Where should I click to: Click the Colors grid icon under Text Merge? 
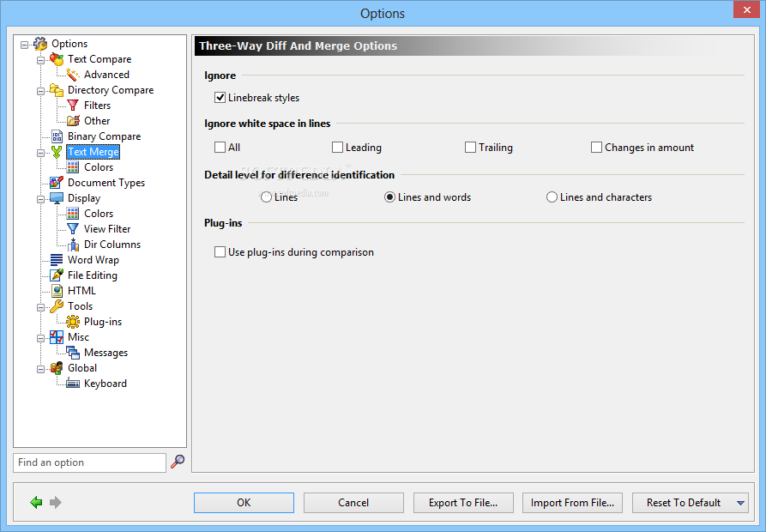73,167
